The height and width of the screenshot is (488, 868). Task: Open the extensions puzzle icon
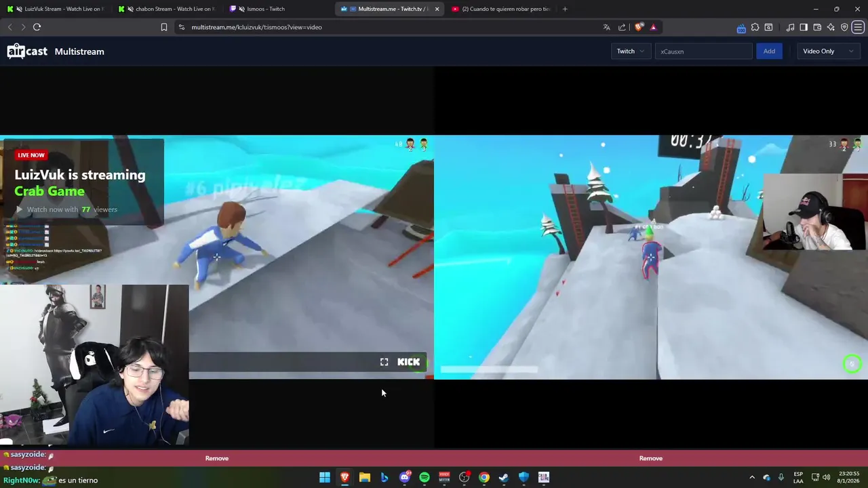pos(755,27)
